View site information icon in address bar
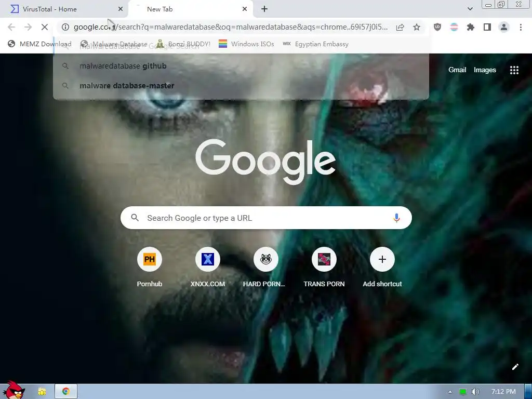532x399 pixels. [x=65, y=27]
